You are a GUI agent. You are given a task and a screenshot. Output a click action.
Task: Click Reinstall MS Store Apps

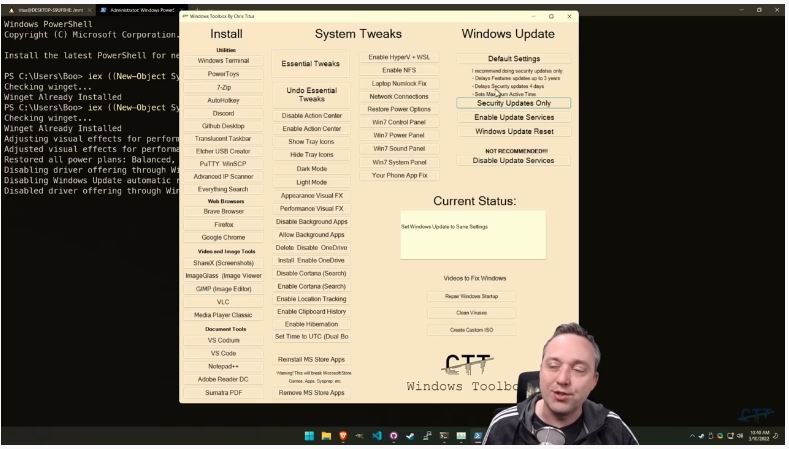[x=311, y=359]
